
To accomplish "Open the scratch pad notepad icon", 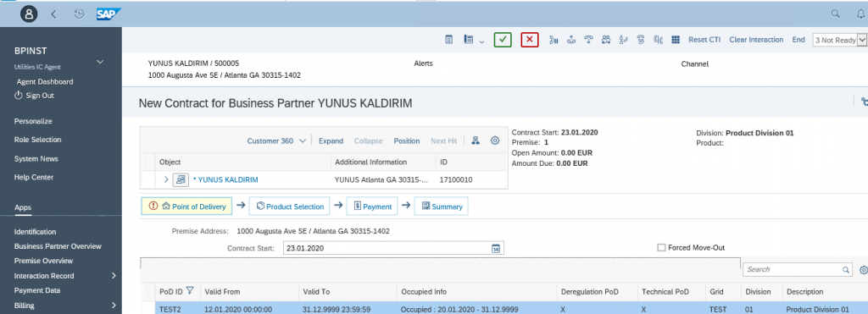I will [x=449, y=40].
